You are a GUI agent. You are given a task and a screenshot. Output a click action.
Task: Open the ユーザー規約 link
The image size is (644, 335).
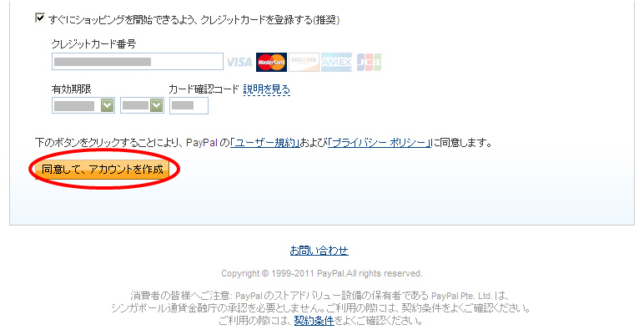[265, 143]
